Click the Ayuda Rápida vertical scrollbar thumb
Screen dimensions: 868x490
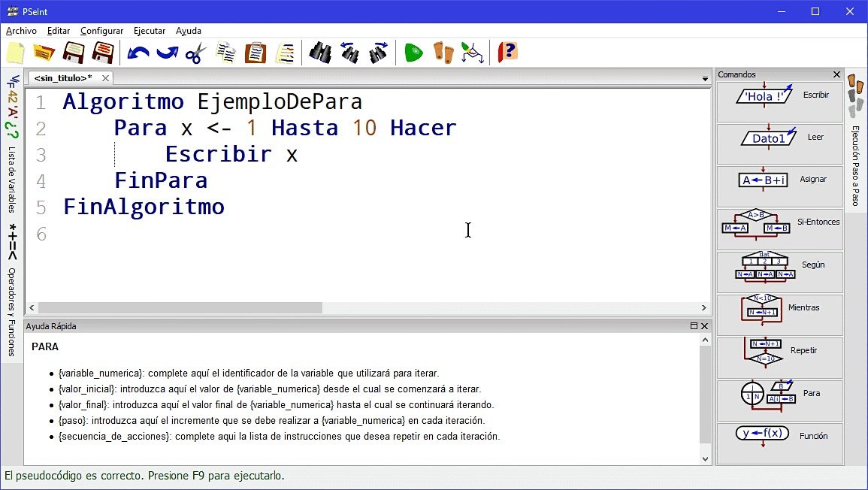(705, 395)
